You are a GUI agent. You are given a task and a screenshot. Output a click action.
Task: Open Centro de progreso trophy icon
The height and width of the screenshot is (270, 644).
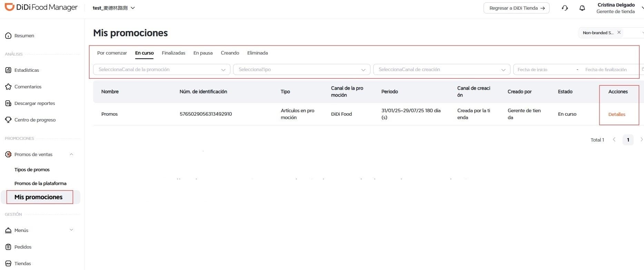pos(8,120)
